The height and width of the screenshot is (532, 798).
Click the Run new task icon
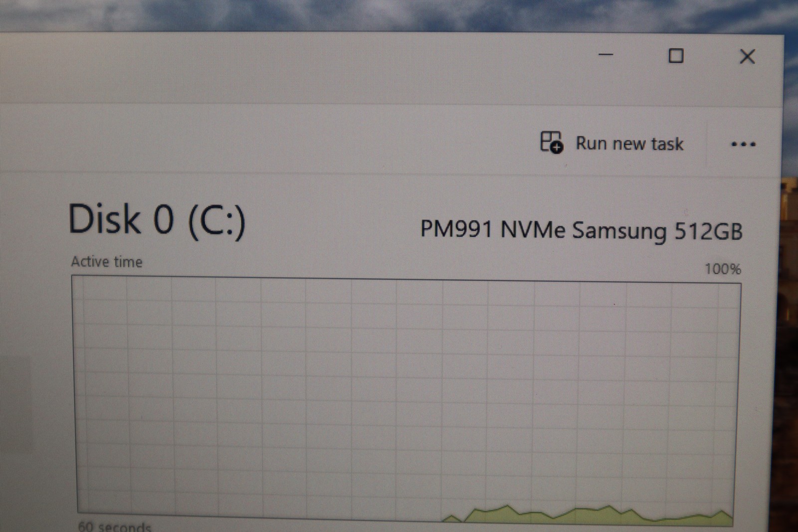[552, 143]
